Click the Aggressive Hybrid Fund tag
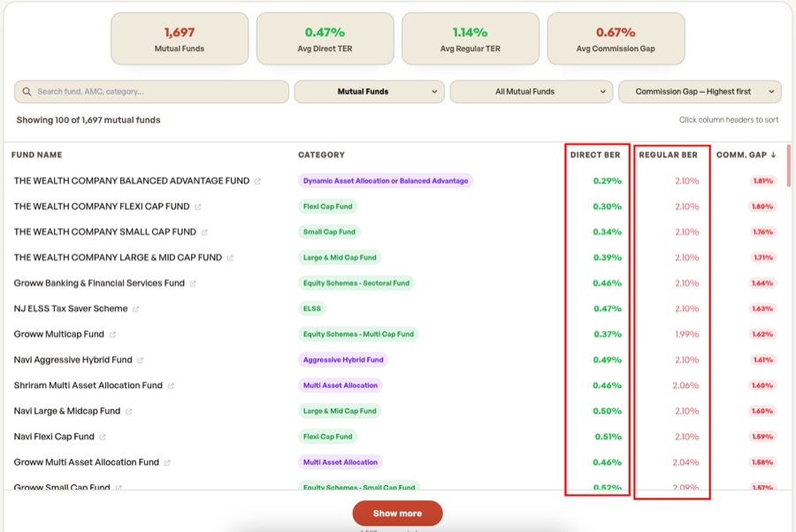This screenshot has width=796, height=532. [x=343, y=360]
